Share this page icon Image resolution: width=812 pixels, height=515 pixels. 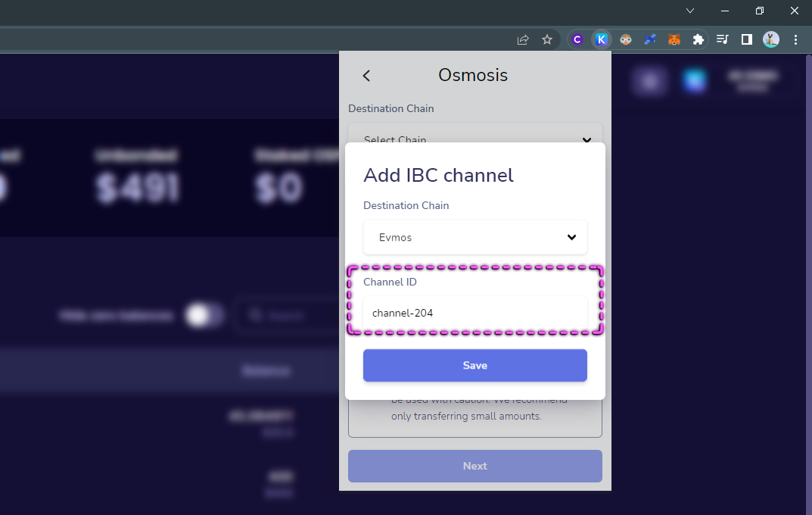click(523, 39)
